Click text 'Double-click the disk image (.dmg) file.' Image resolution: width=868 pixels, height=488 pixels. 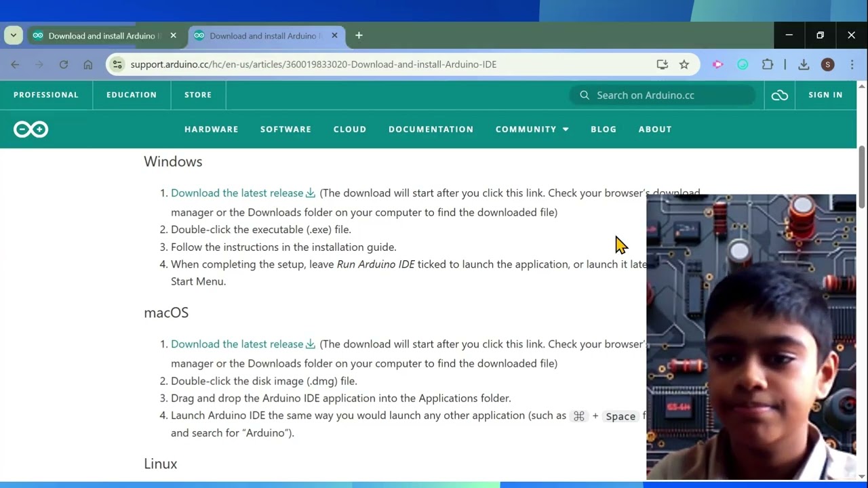point(264,381)
